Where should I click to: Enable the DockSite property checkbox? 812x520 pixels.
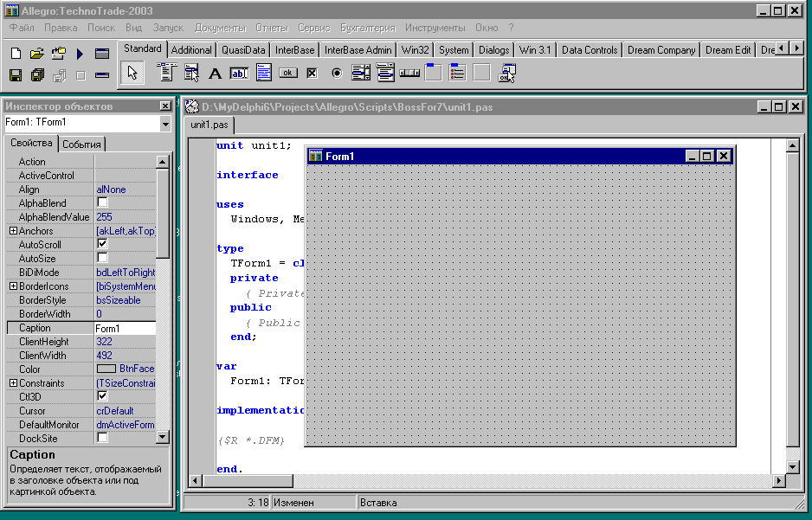click(102, 438)
